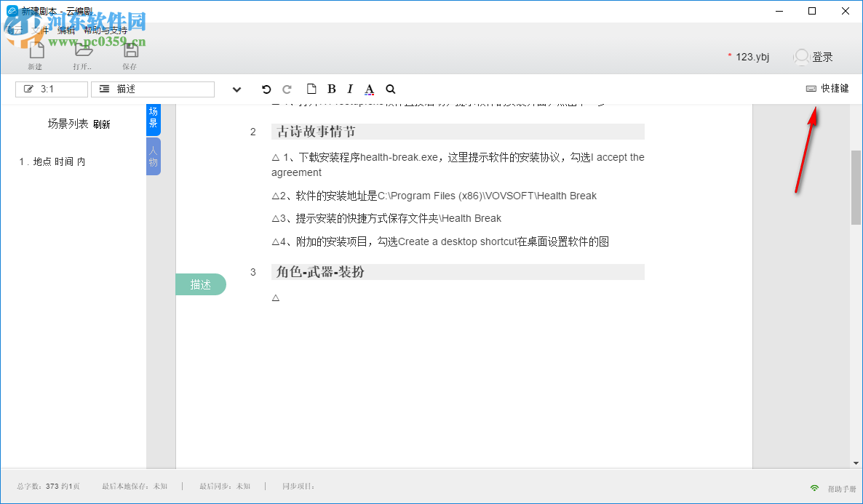Screen dimensions: 863x504
Task: Open search with the magnifier icon
Action: pyautogui.click(x=390, y=89)
